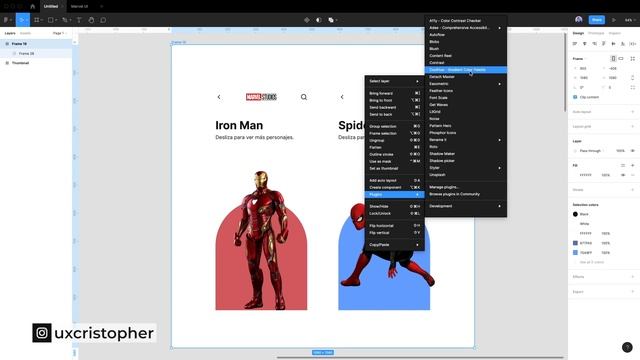Go to the Home icon
The image size is (640, 360).
pos(33,6)
